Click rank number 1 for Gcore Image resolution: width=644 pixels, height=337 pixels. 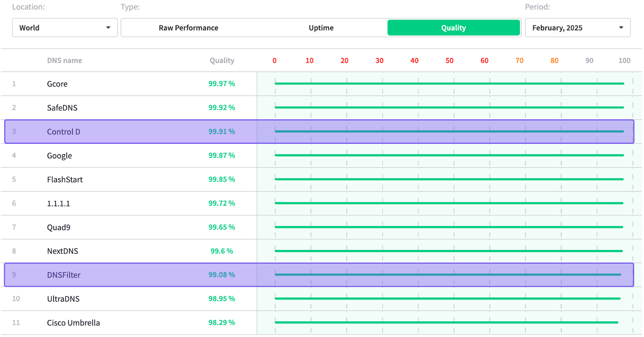[14, 84]
